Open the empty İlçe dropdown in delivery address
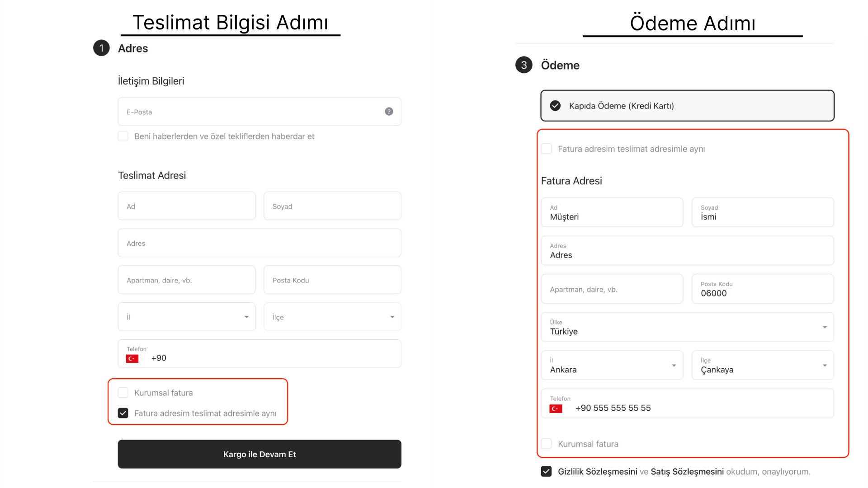 tap(332, 317)
